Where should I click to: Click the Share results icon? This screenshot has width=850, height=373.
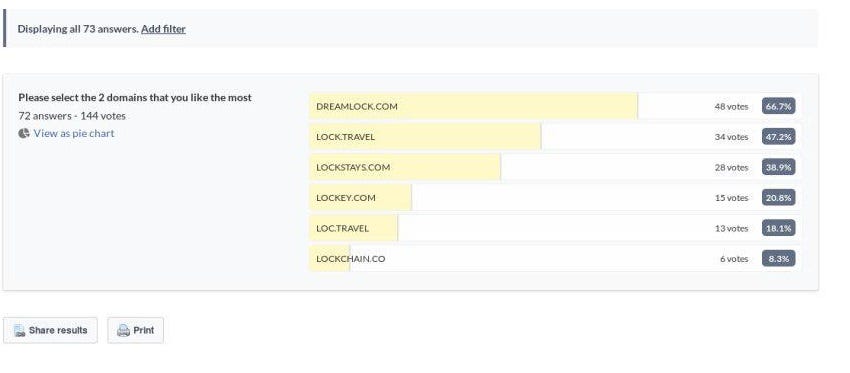(20, 331)
